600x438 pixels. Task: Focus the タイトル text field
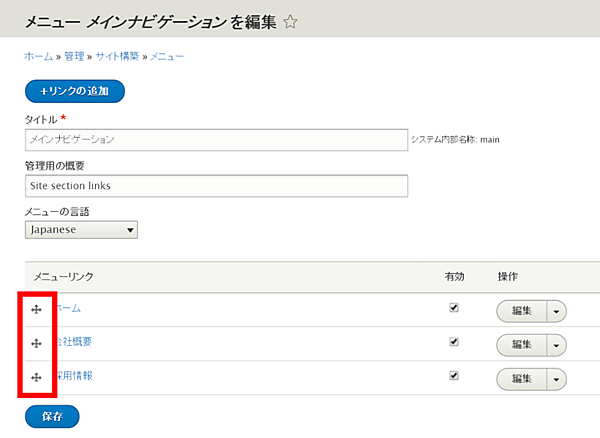217,140
